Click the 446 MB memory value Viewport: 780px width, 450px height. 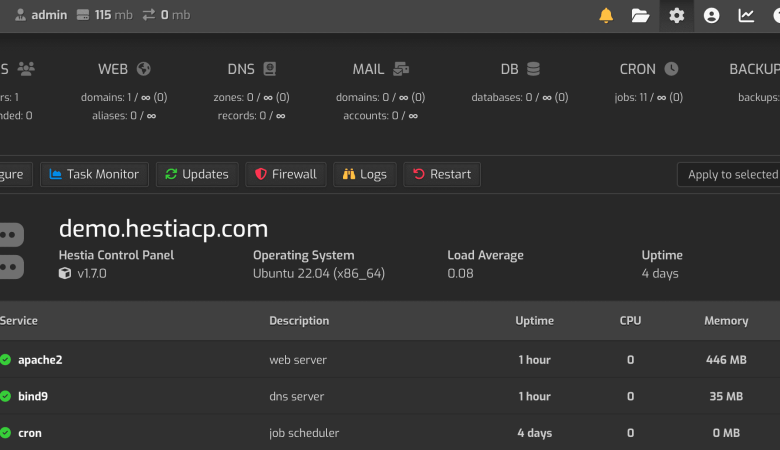point(726,360)
